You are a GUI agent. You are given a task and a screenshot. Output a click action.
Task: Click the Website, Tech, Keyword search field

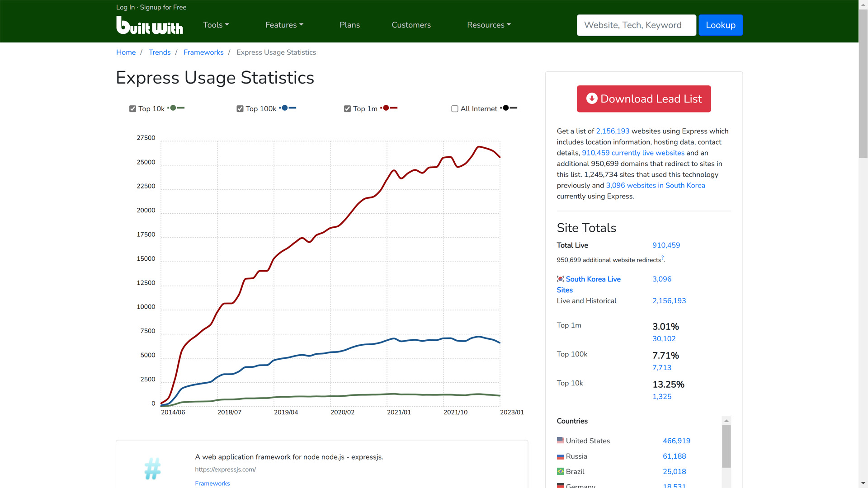(636, 25)
